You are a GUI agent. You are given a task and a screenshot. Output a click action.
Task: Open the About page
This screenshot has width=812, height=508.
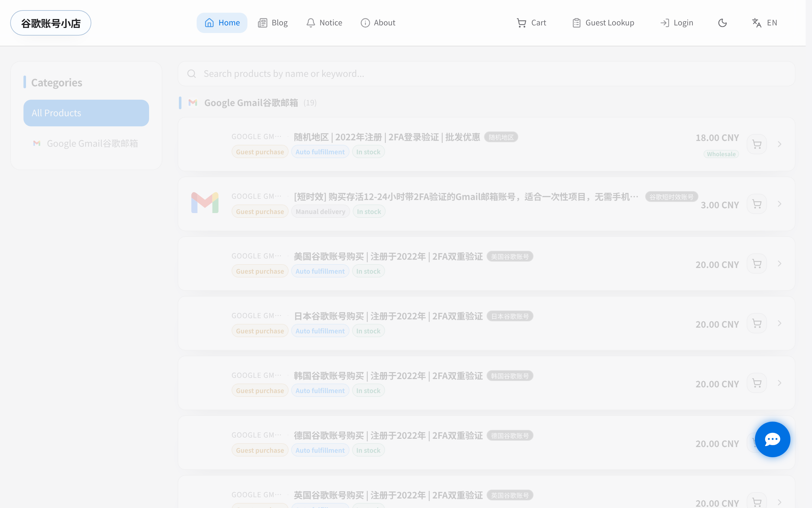tap(378, 23)
